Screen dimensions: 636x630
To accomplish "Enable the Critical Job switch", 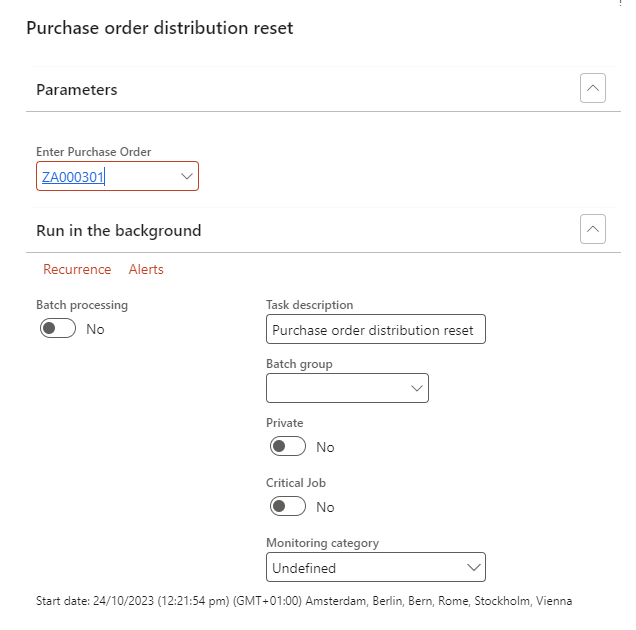I will [288, 507].
